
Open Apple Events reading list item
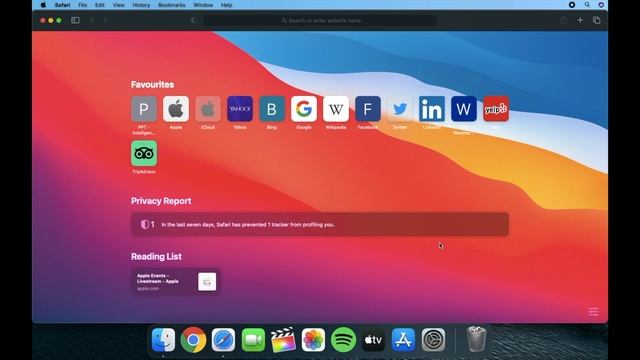pyautogui.click(x=176, y=282)
